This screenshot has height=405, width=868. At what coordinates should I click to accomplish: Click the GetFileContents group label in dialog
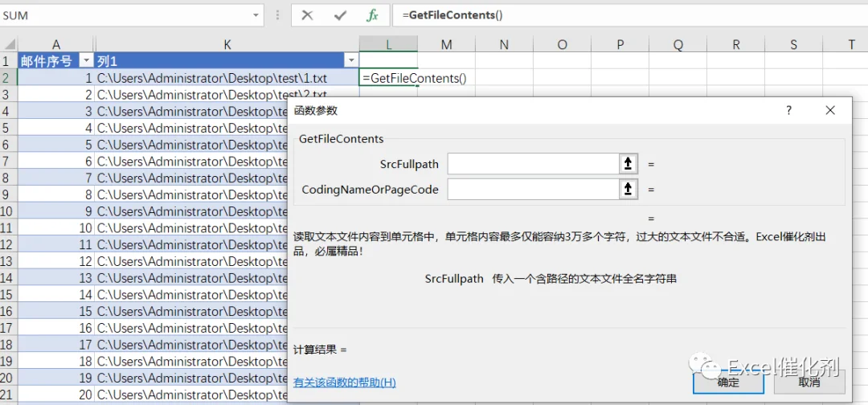click(x=341, y=139)
